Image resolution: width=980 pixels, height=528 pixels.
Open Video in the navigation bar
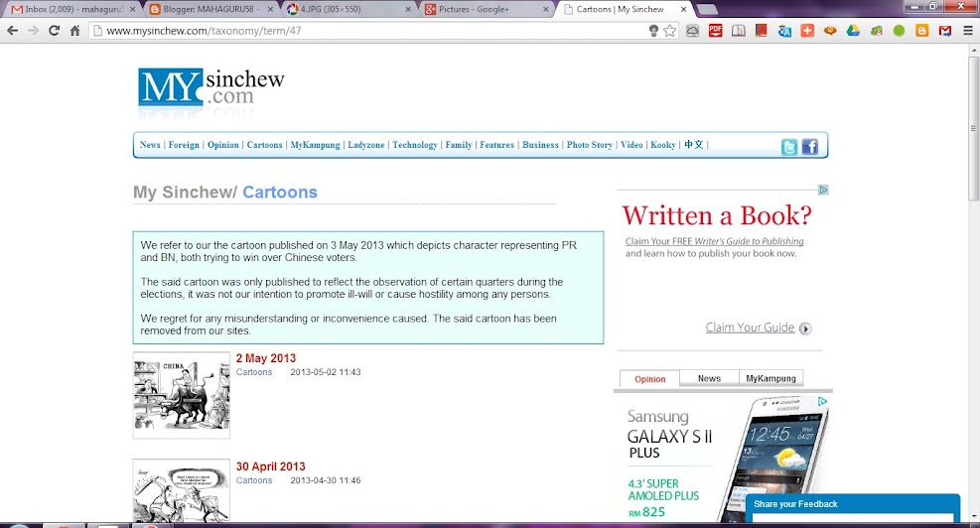[x=631, y=144]
